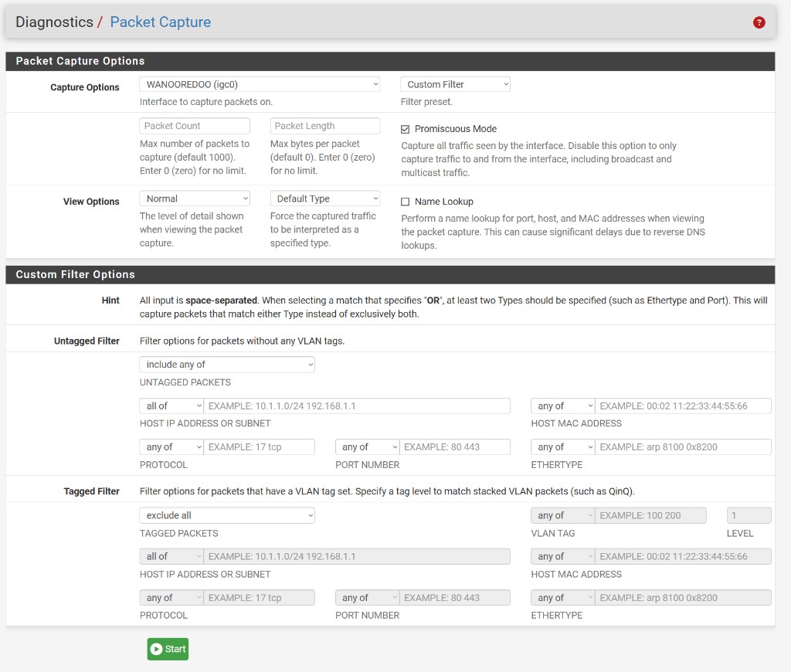The width and height of the screenshot is (791, 672).
Task: Click the untagged Host MAC Address field
Action: [x=683, y=406]
